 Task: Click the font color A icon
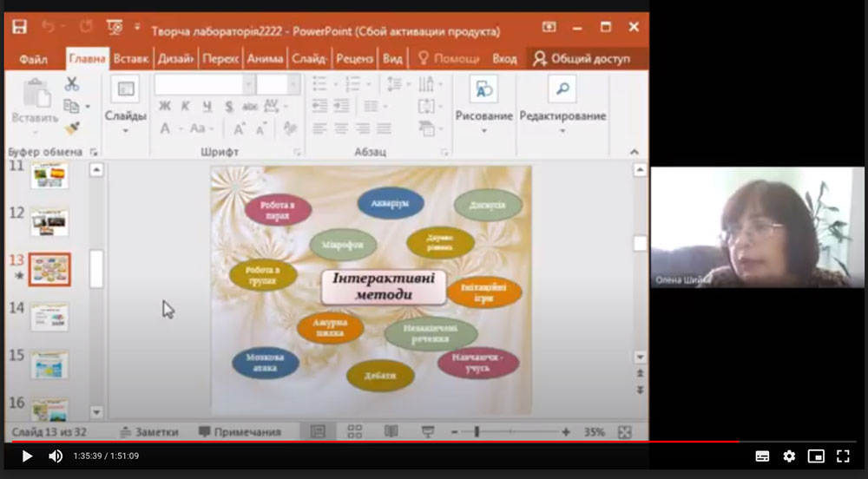165,129
